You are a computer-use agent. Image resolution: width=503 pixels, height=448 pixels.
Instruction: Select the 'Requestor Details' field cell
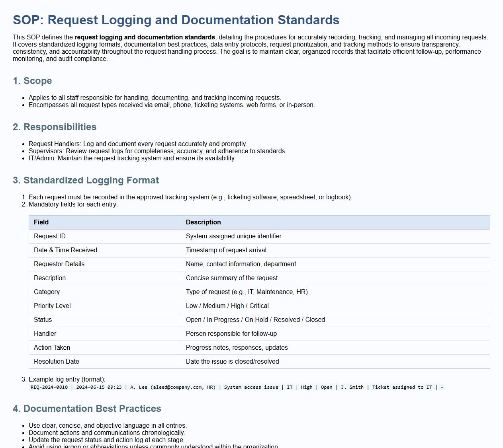click(x=59, y=264)
